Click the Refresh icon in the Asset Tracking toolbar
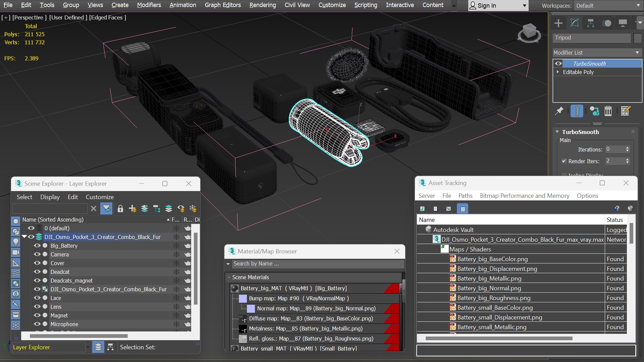The width and height of the screenshot is (644, 362). point(423,209)
